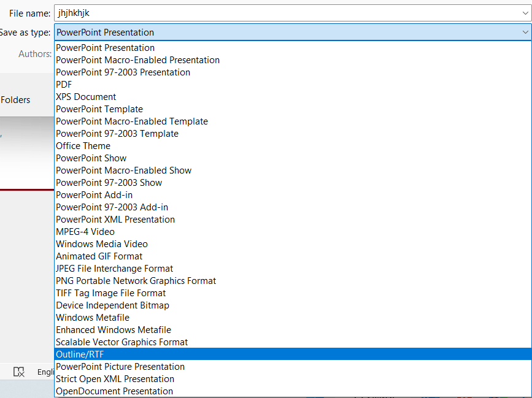Open the File name history dropdown arrow
Image resolution: width=532 pixels, height=398 pixels.
[525, 13]
